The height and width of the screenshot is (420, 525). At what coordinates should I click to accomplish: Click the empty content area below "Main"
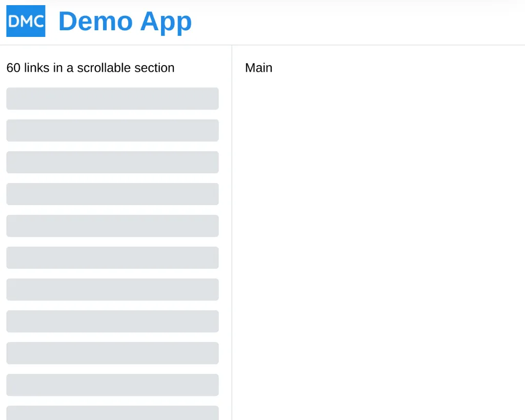coord(379,231)
